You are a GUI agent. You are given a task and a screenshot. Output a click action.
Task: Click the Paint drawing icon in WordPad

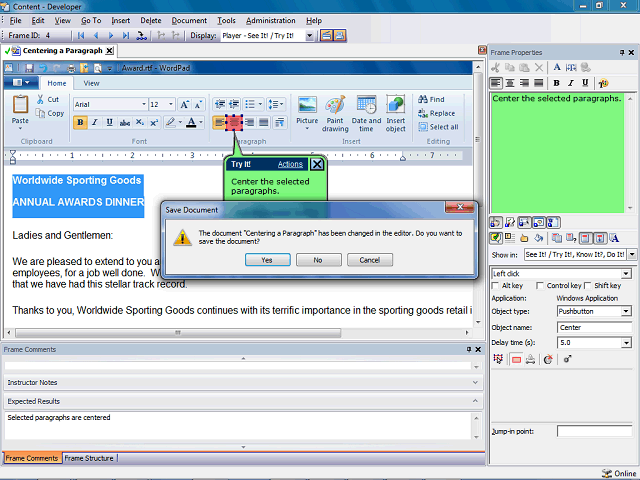coord(335,104)
